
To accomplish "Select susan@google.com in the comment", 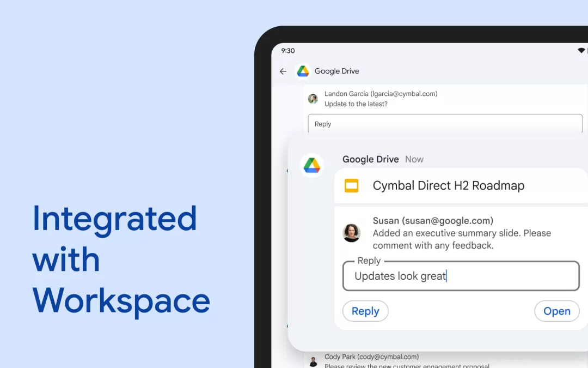I will tap(446, 220).
